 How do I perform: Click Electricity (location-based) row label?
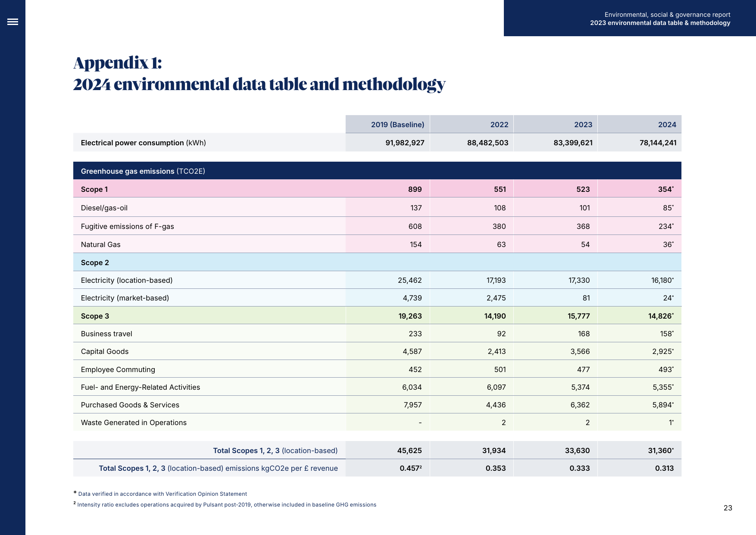click(127, 280)
